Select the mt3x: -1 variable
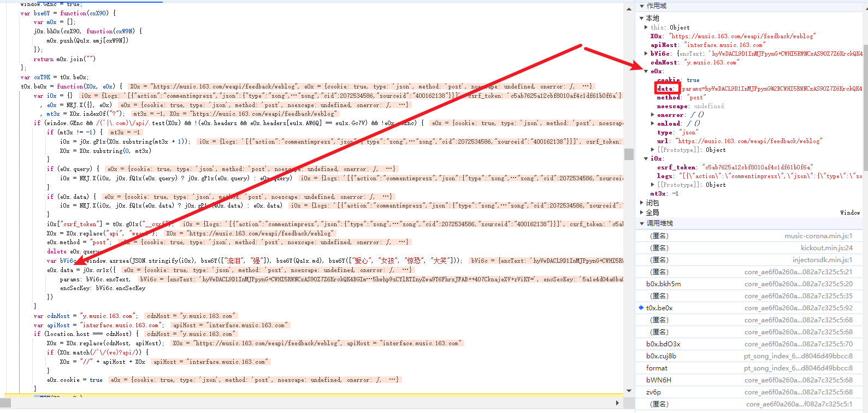The height and width of the screenshot is (413, 868). click(664, 193)
